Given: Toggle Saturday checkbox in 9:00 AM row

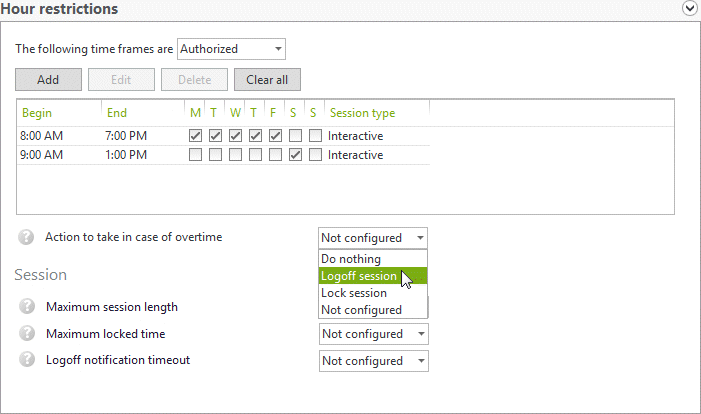Looking at the screenshot, I should 295,155.
